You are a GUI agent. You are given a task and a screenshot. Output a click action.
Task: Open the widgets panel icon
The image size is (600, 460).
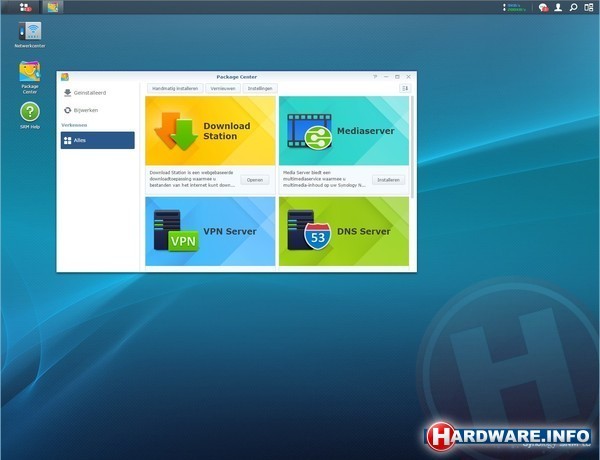[589, 7]
